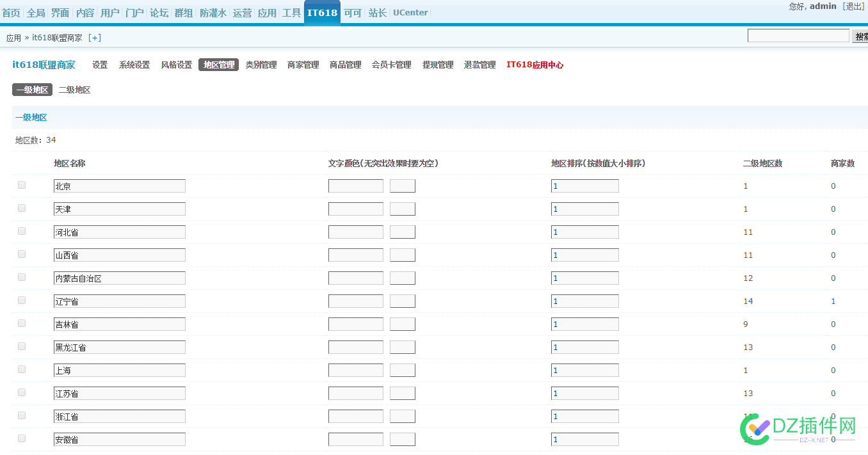Click the 退出 logout link

pyautogui.click(x=855, y=6)
